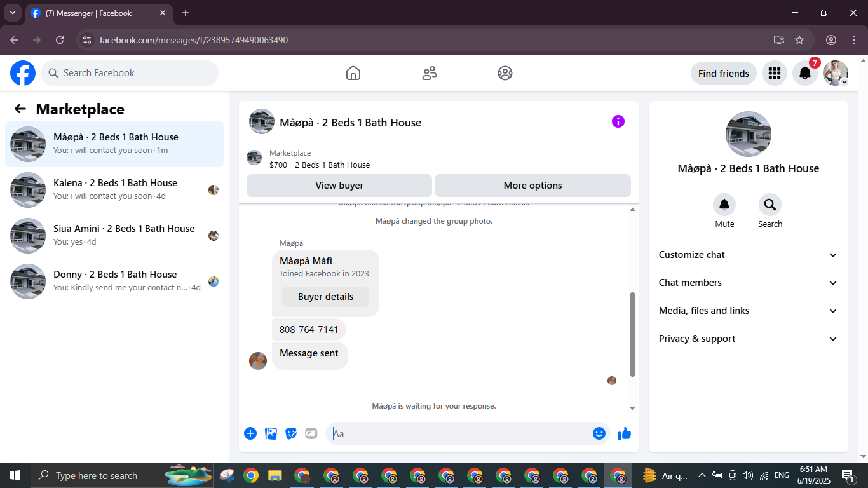Reload the page
The image size is (868, 488).
click(x=60, y=40)
